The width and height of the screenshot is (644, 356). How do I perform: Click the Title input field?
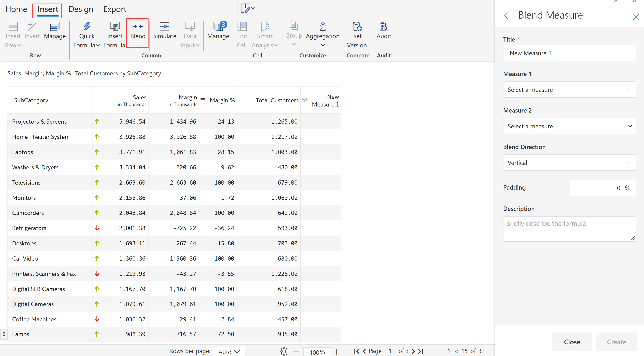569,53
